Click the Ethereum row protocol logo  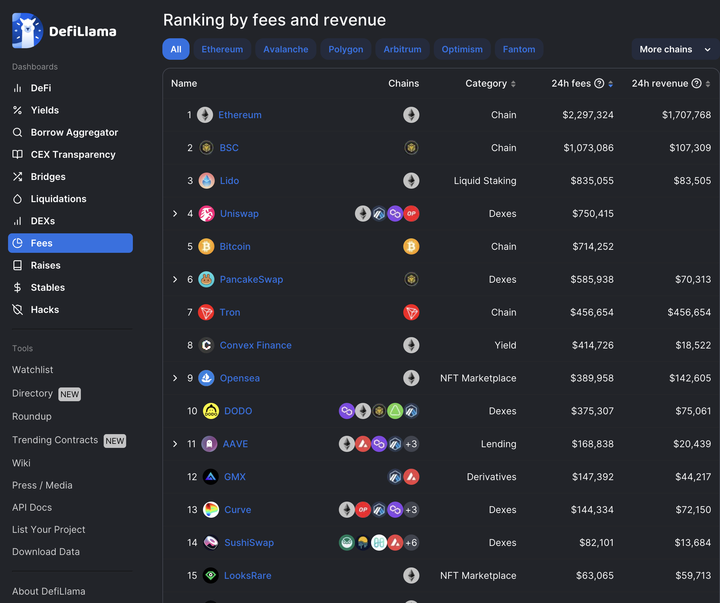205,115
